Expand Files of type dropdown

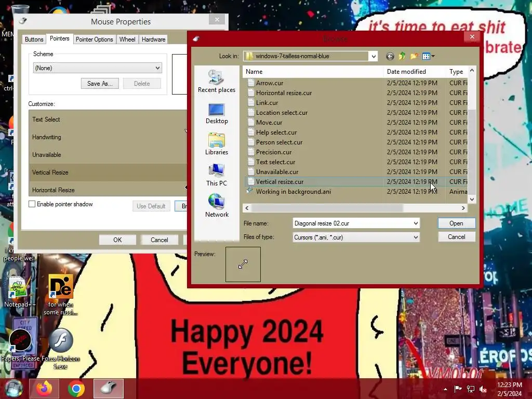pos(416,237)
